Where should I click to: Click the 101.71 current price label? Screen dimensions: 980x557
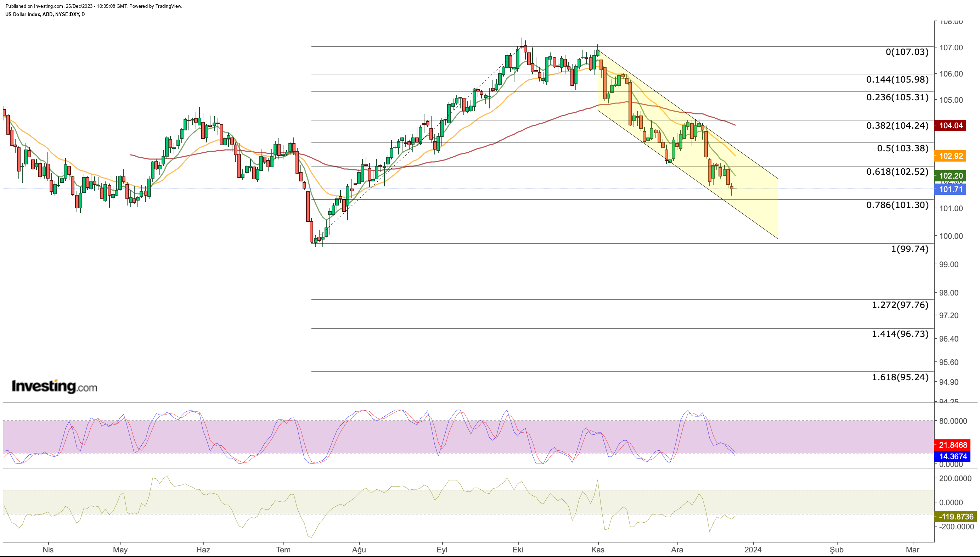click(x=950, y=189)
